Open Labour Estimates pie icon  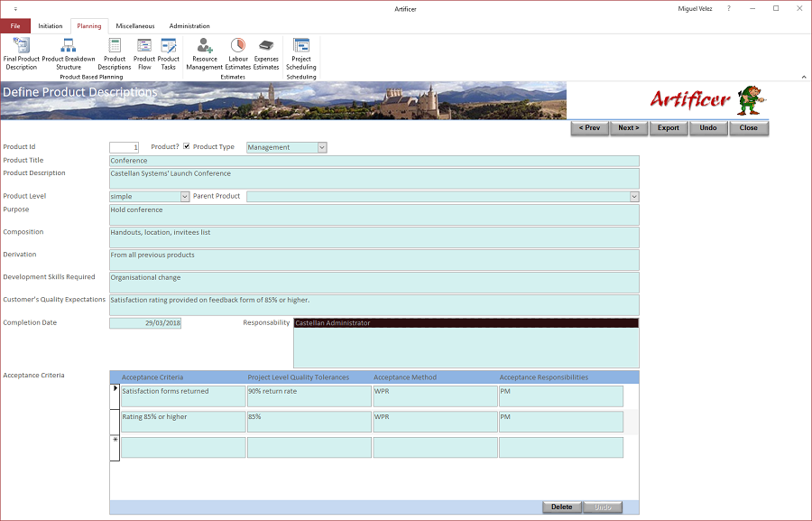[x=238, y=54]
